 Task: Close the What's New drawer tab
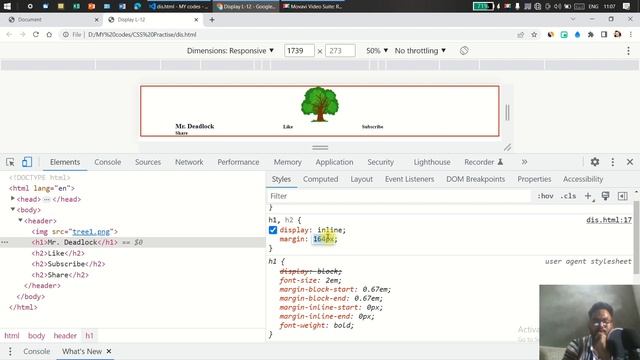[109, 351]
